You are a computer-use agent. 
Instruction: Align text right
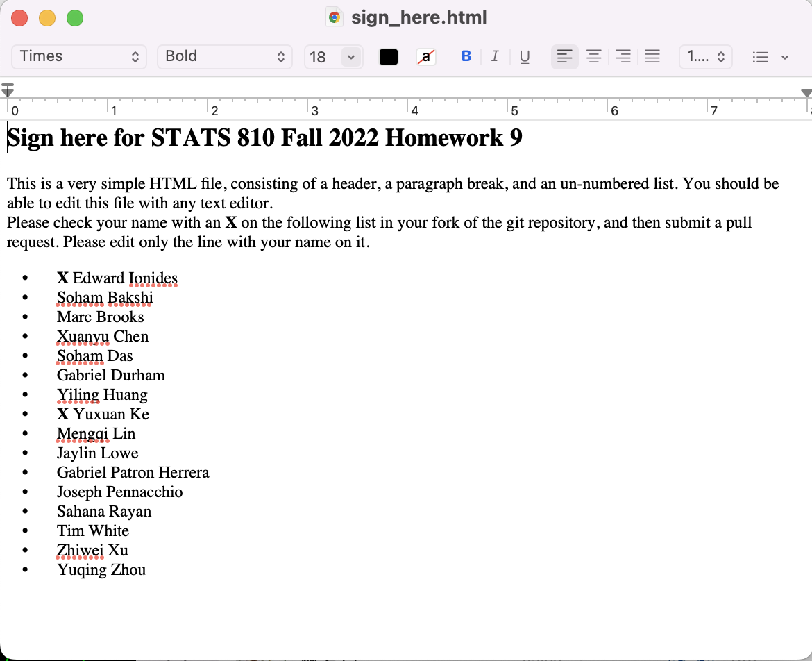click(x=623, y=56)
